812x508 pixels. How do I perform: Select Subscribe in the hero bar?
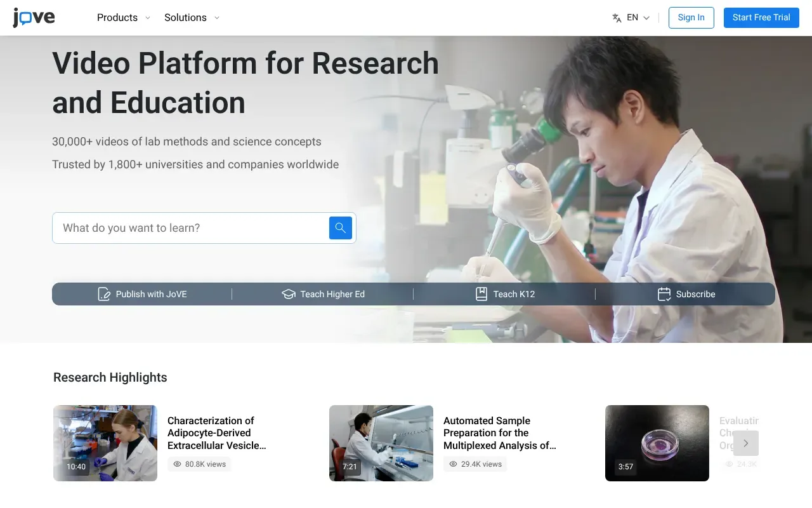point(695,294)
